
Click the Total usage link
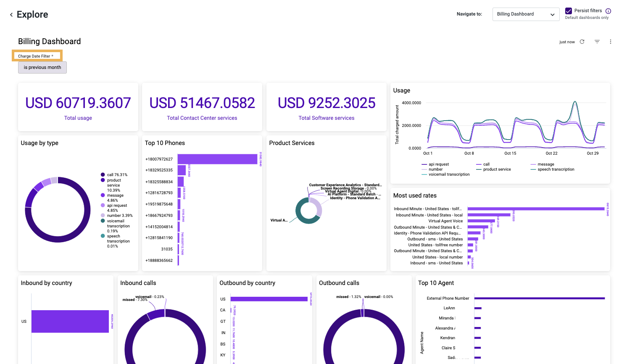click(x=78, y=118)
